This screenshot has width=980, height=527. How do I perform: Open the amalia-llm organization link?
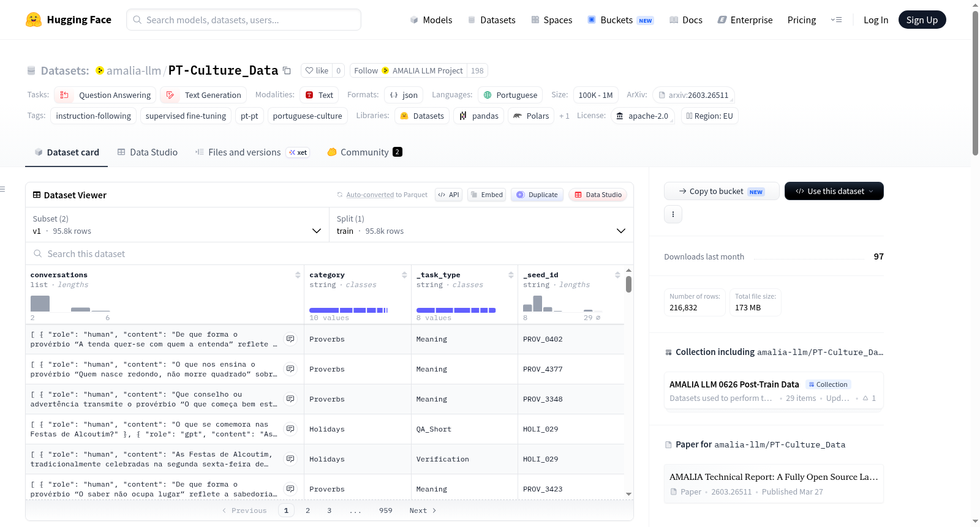134,70
